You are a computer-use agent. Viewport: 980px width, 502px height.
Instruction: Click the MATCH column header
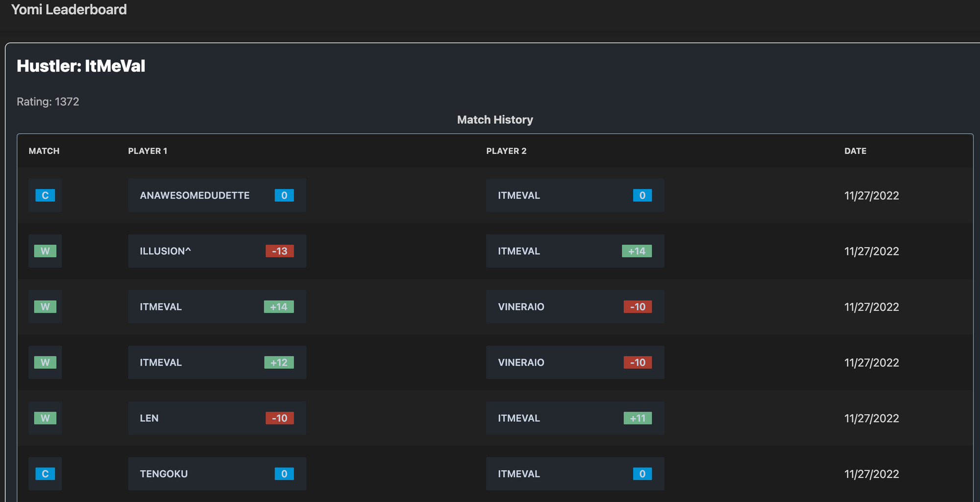coord(44,151)
